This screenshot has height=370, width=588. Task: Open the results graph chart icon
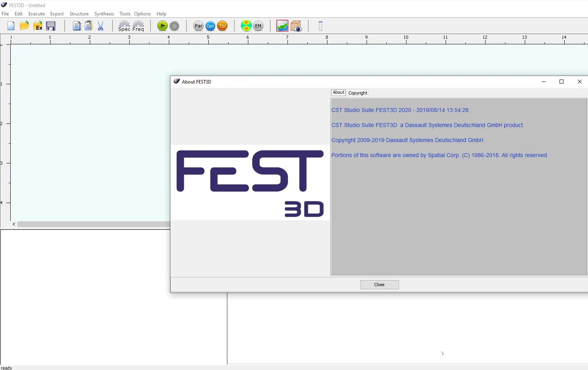(x=282, y=26)
